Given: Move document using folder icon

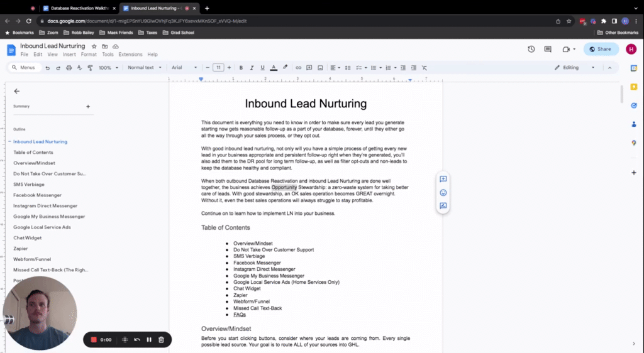Looking at the screenshot, I should 105,46.
